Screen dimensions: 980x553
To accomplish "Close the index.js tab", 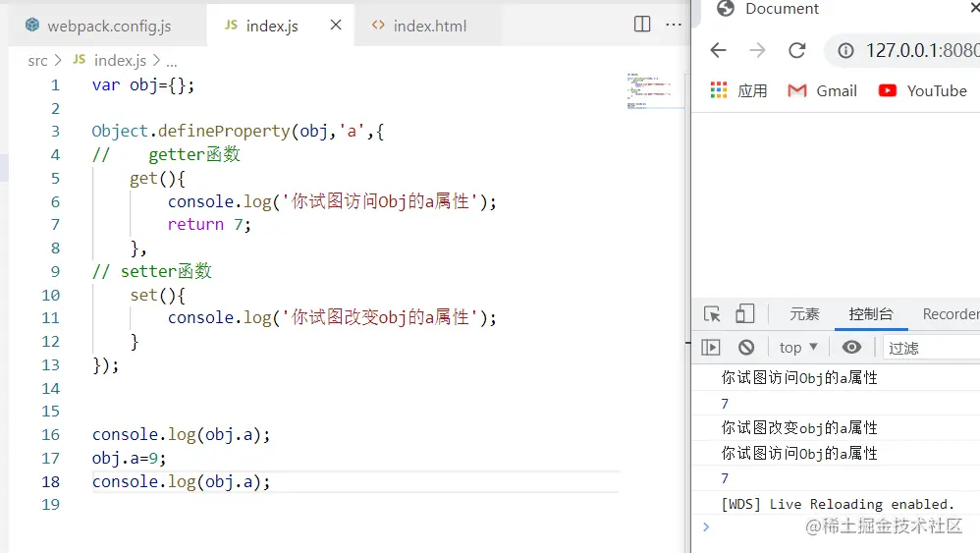I will [x=336, y=25].
